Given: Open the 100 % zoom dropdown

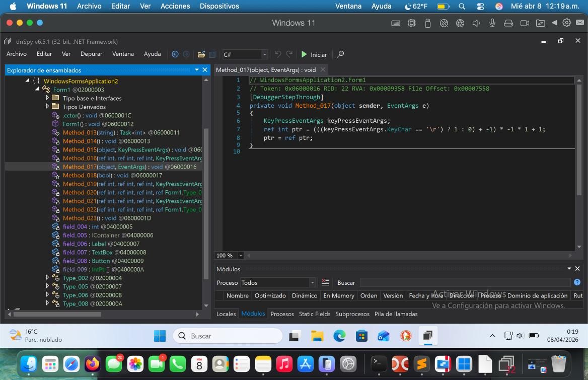Looking at the screenshot, I should point(241,256).
